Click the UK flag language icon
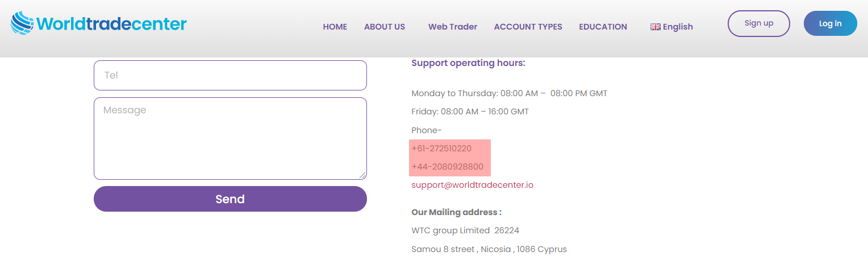This screenshot has height=264, width=868. coord(656,27)
